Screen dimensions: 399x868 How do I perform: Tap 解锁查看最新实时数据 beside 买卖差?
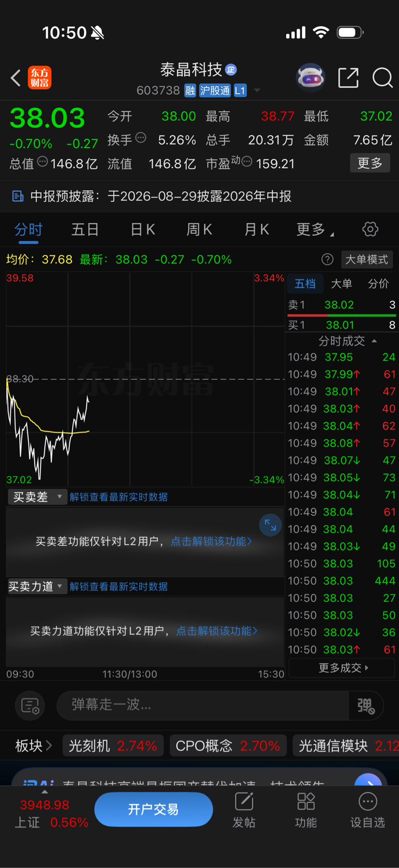click(x=118, y=497)
